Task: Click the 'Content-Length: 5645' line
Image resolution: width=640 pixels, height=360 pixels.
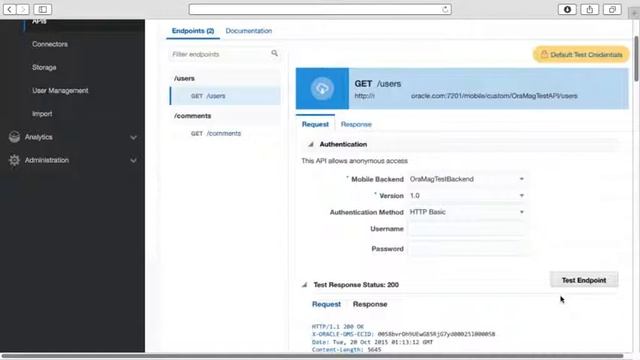Action: 346,350
